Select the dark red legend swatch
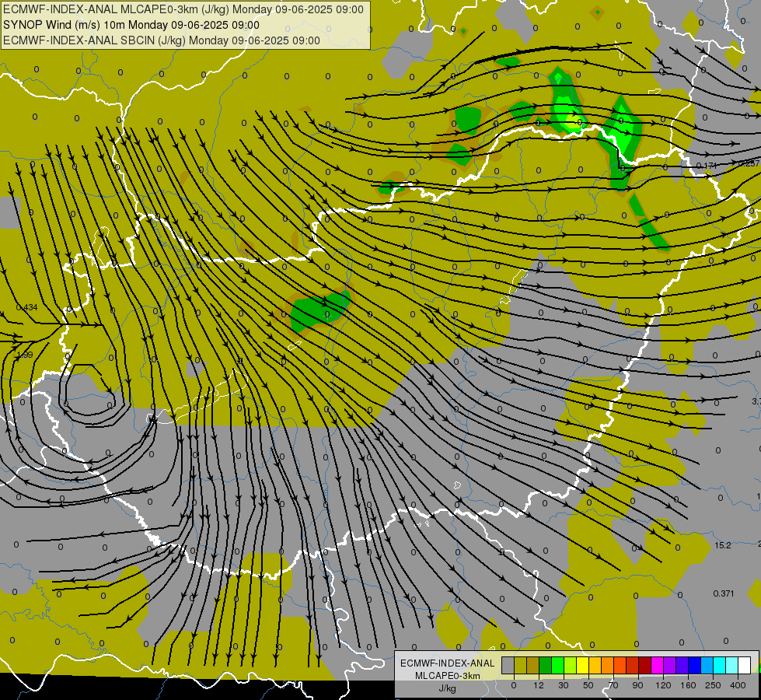This screenshot has width=761, height=700. pos(645,665)
